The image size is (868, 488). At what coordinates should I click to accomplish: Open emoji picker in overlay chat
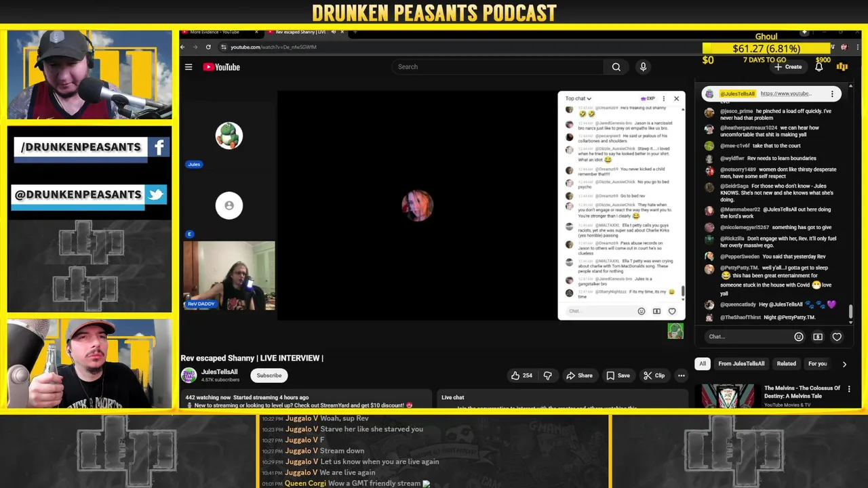642,311
